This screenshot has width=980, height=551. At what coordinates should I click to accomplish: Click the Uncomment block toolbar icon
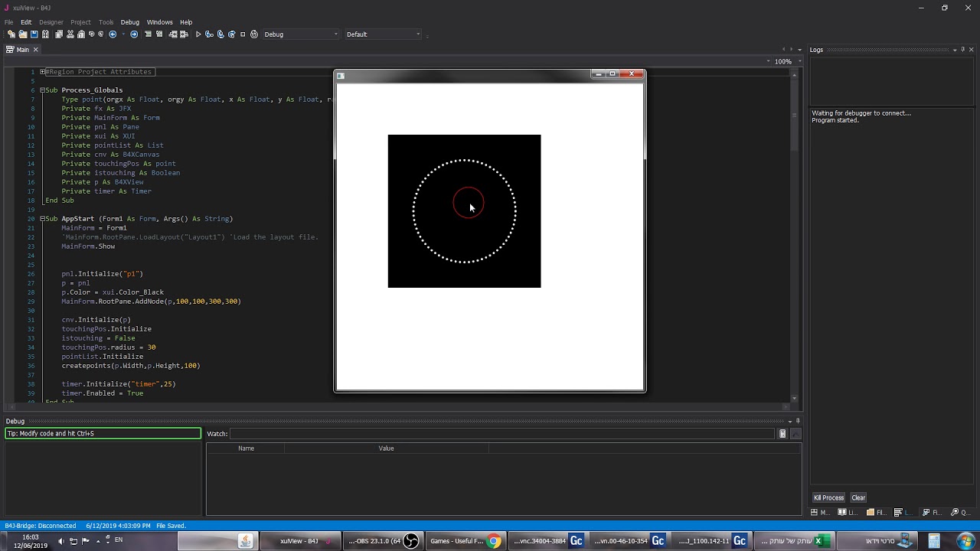[159, 34]
